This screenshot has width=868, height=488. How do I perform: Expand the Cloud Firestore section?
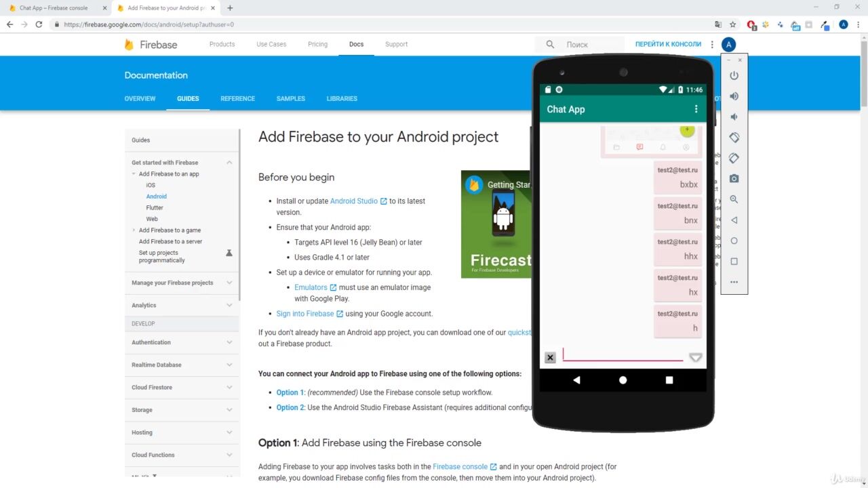pos(229,387)
